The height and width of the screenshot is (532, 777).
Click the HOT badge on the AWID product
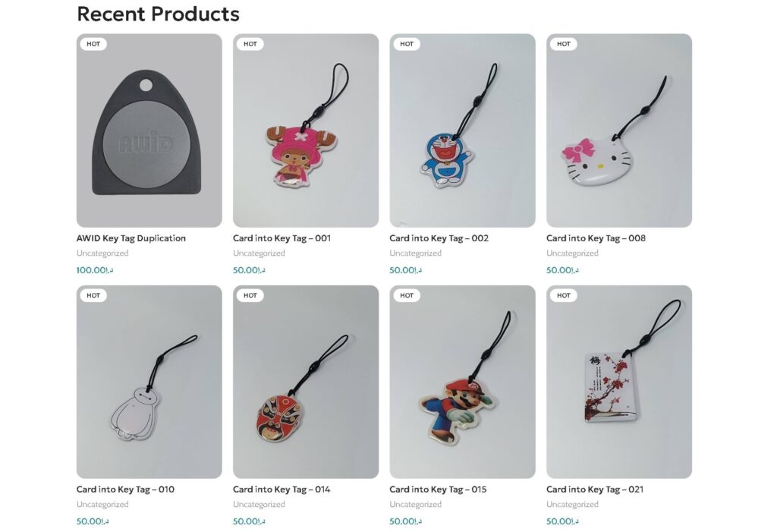[x=93, y=44]
